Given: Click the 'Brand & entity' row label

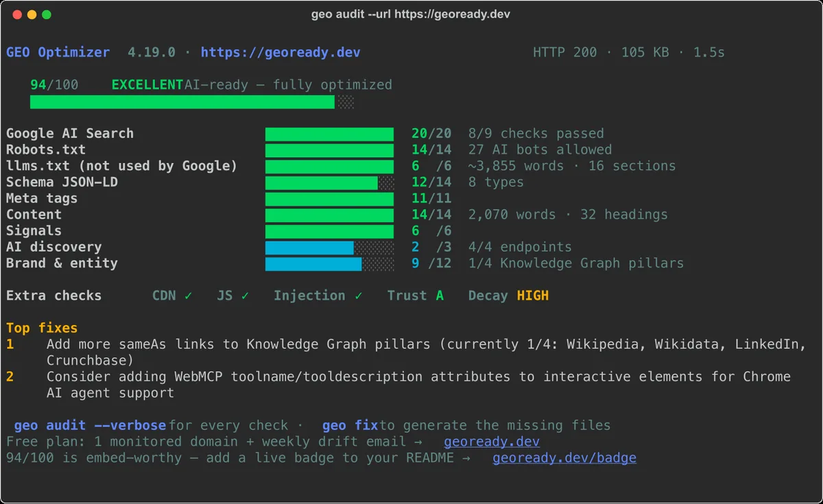Looking at the screenshot, I should coord(62,263).
